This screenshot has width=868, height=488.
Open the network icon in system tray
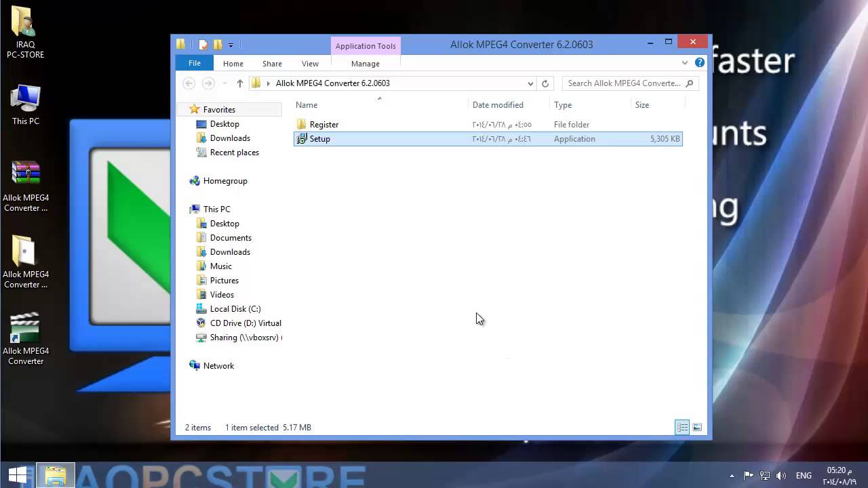point(765,476)
